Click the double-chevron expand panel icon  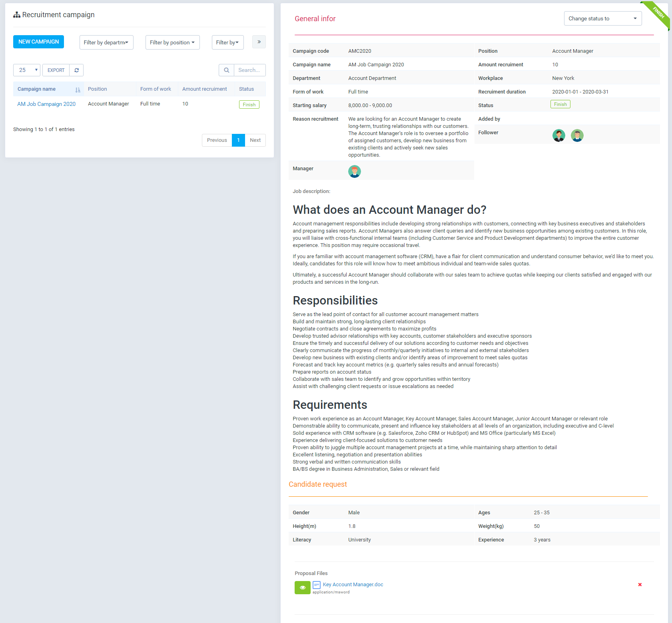click(259, 42)
